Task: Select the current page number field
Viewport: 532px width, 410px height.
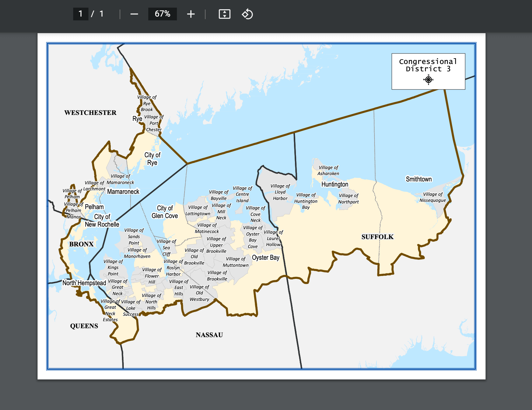Action: (x=81, y=14)
